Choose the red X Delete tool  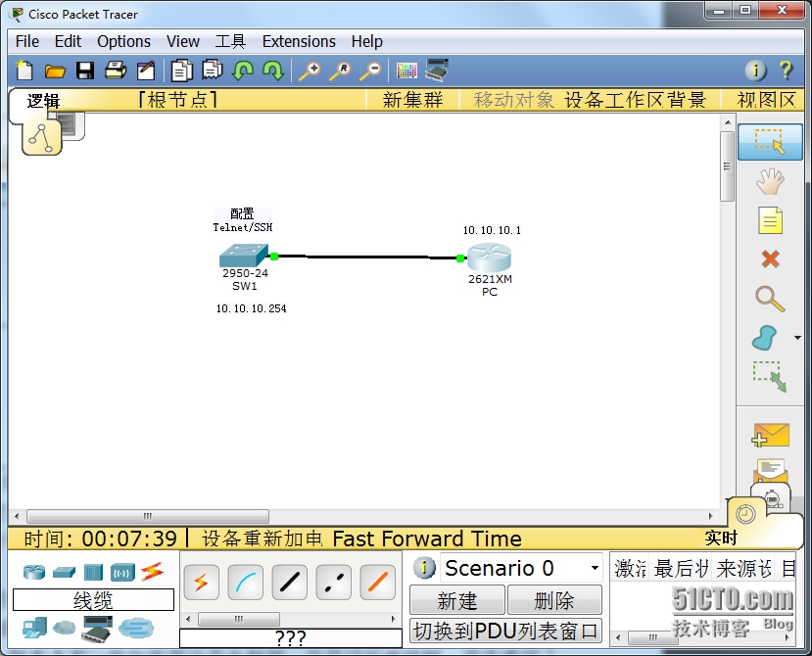[770, 258]
